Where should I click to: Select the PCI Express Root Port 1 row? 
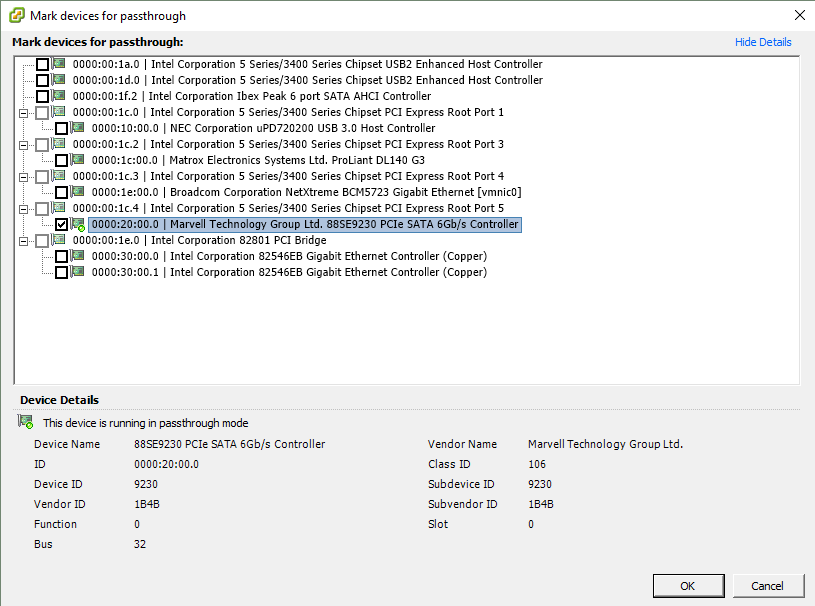click(288, 112)
